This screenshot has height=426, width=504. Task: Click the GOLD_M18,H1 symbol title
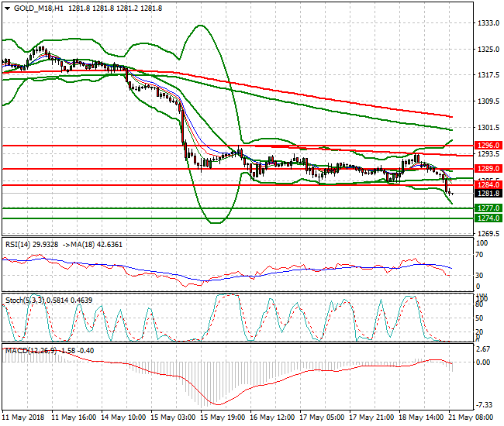[x=39, y=9]
